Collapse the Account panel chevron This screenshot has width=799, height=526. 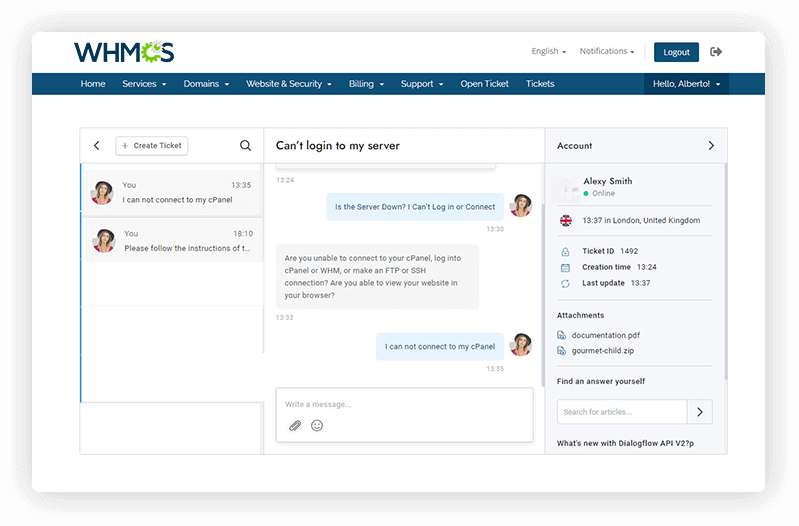point(711,146)
